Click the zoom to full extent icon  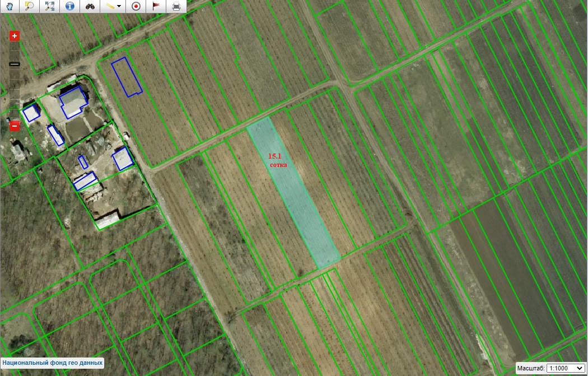click(50, 7)
